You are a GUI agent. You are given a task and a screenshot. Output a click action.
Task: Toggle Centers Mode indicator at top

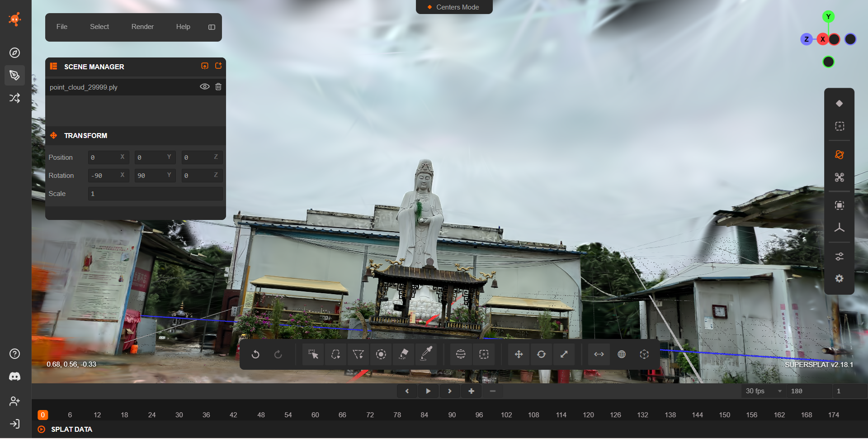pos(454,7)
